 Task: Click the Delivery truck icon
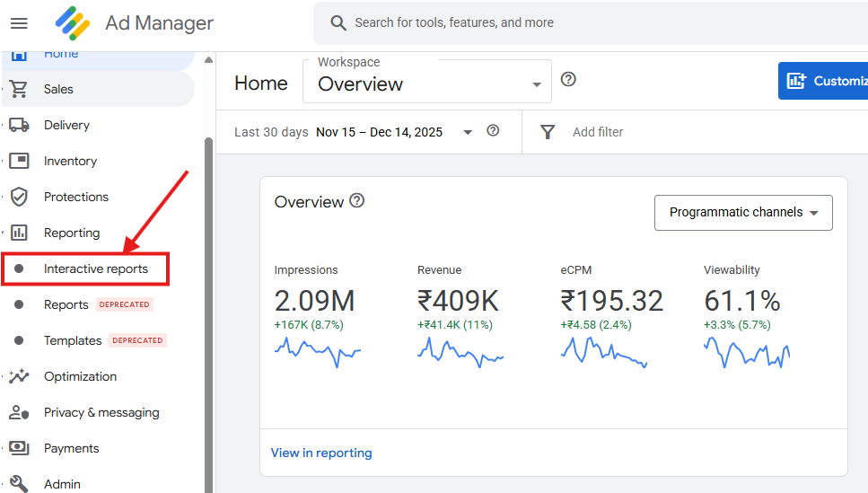(x=19, y=125)
